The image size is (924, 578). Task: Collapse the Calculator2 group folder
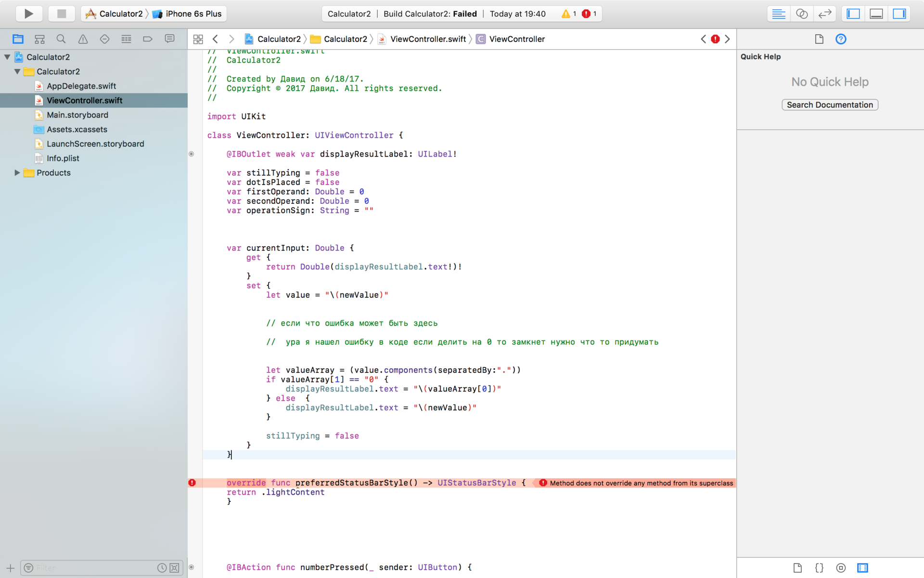pyautogui.click(x=17, y=71)
